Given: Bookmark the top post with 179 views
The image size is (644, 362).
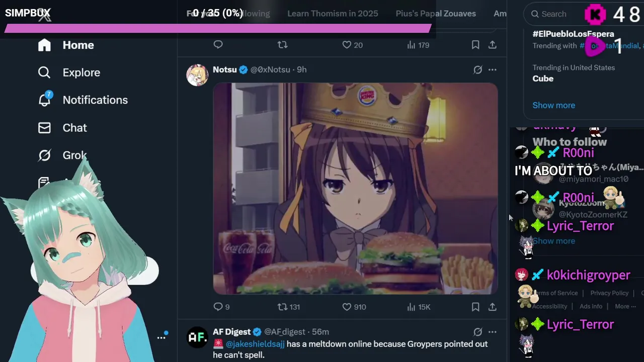Looking at the screenshot, I should [475, 45].
